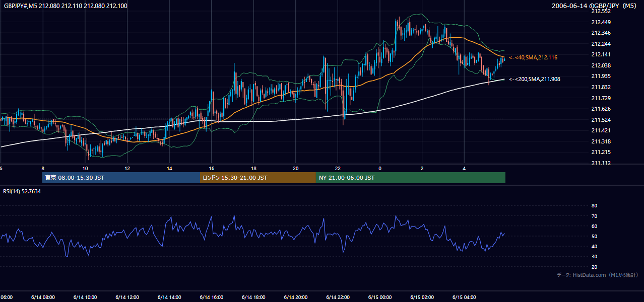Click the 6/15 04:00 date label

pyautogui.click(x=464, y=297)
